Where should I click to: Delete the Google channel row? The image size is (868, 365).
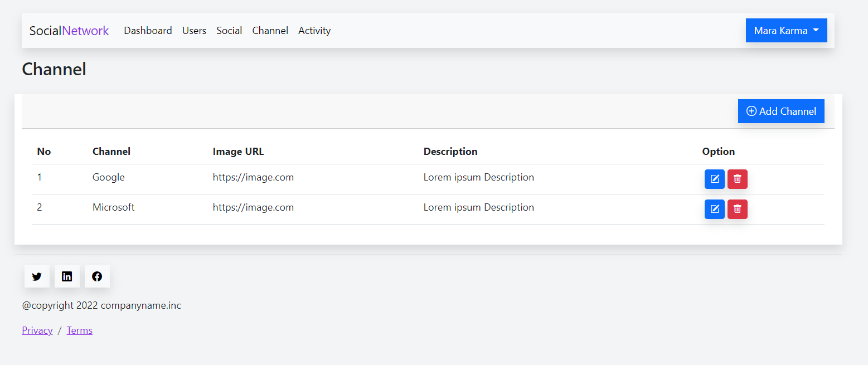tap(737, 179)
